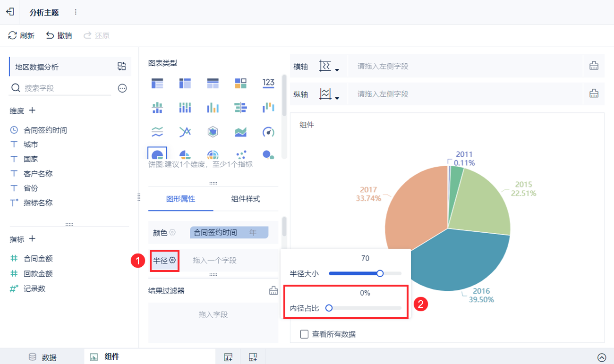Switch to the 组件样式 tab
The width and height of the screenshot is (614, 364).
click(x=246, y=199)
